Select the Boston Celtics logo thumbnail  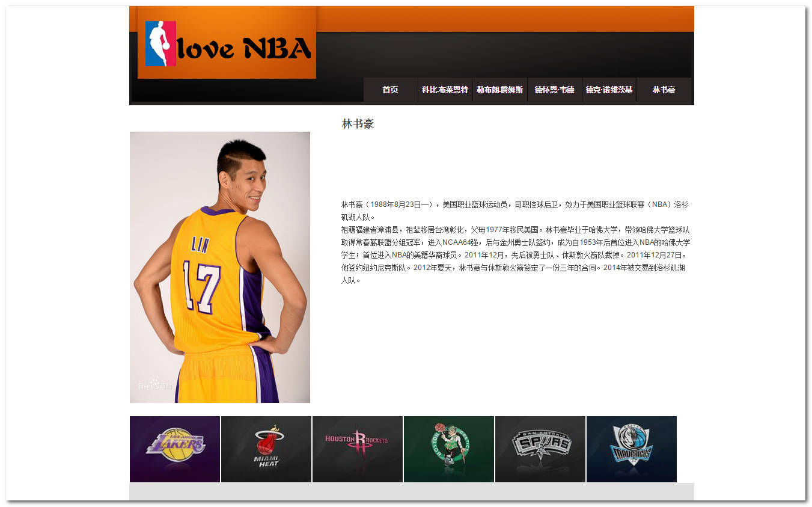tap(449, 449)
